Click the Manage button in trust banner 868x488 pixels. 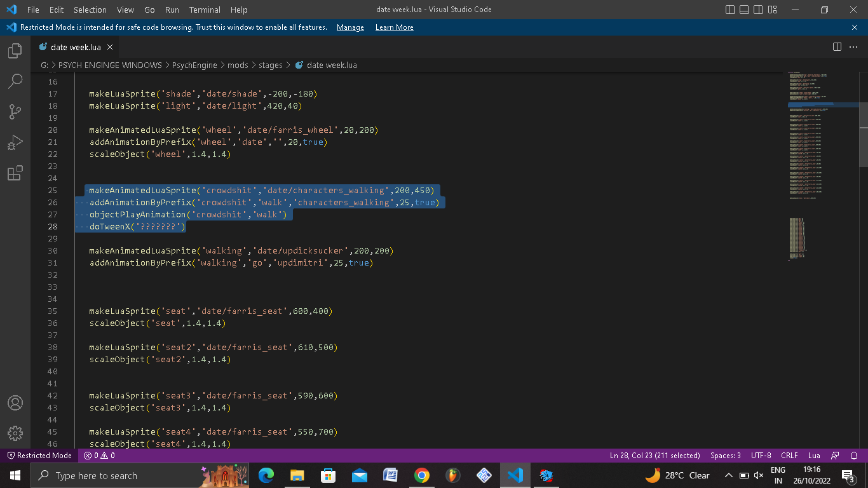(x=350, y=27)
